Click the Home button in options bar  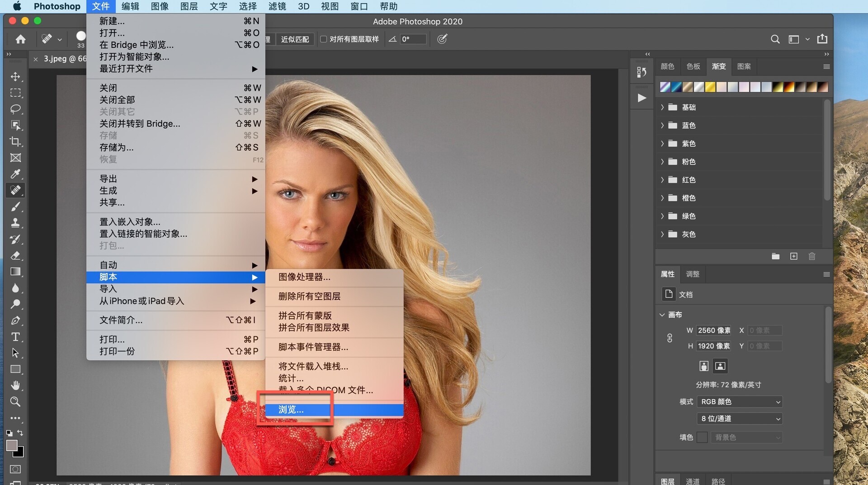[x=20, y=39]
